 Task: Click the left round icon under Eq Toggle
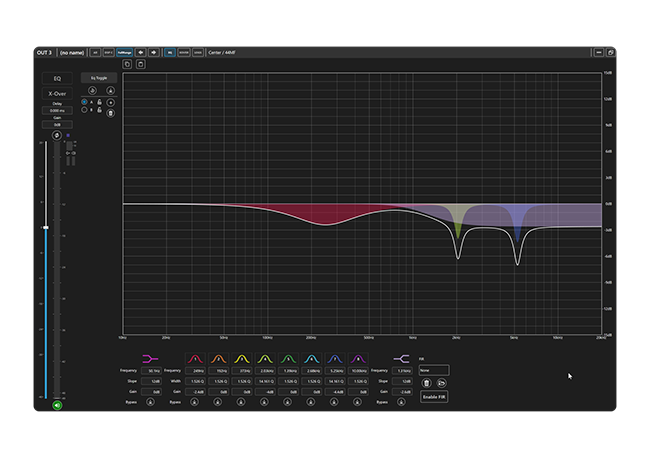(x=92, y=90)
